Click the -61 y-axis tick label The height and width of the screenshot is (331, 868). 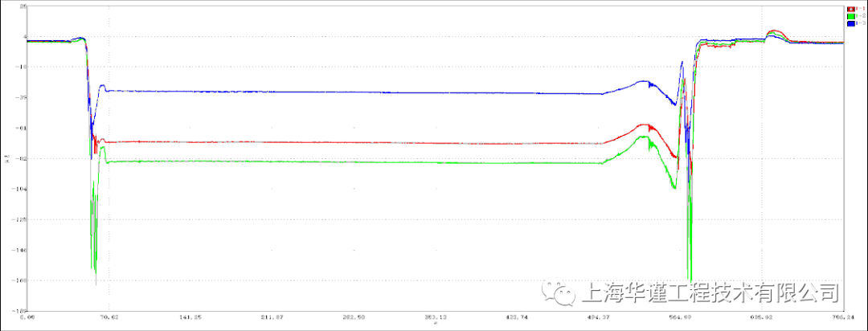tap(23, 128)
